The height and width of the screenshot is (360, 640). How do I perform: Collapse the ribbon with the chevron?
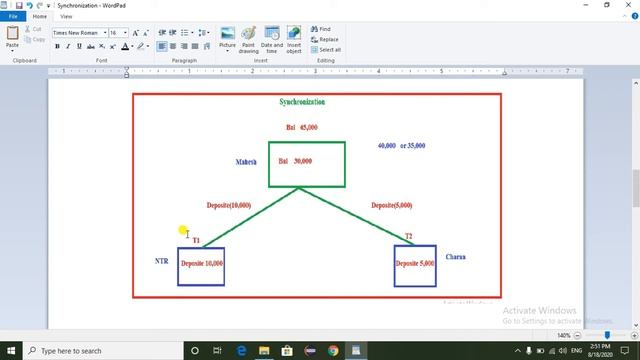624,16
